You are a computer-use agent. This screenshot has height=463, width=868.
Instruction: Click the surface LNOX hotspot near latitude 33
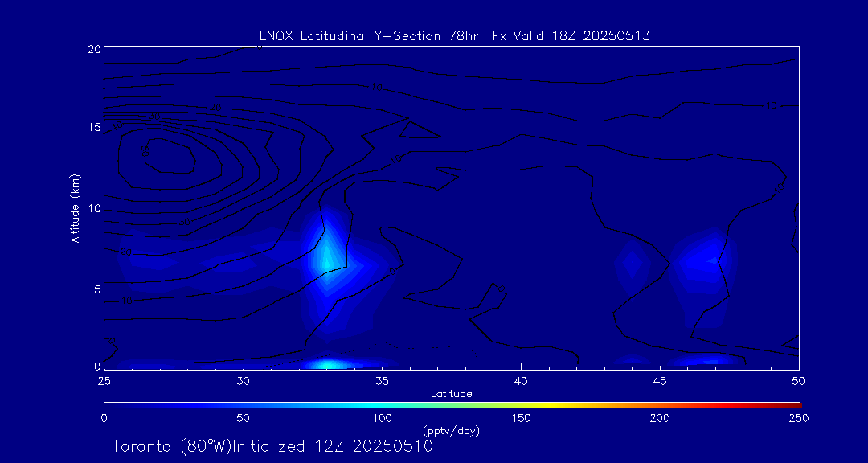coord(328,364)
